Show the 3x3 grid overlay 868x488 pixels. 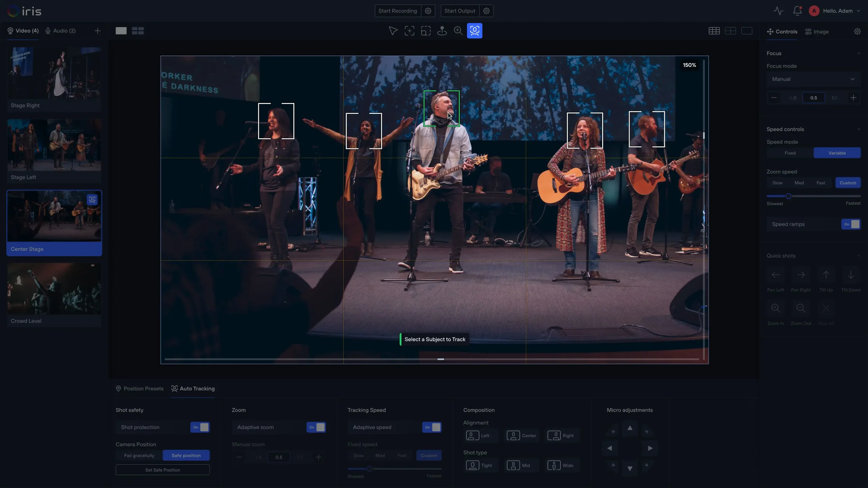click(714, 31)
